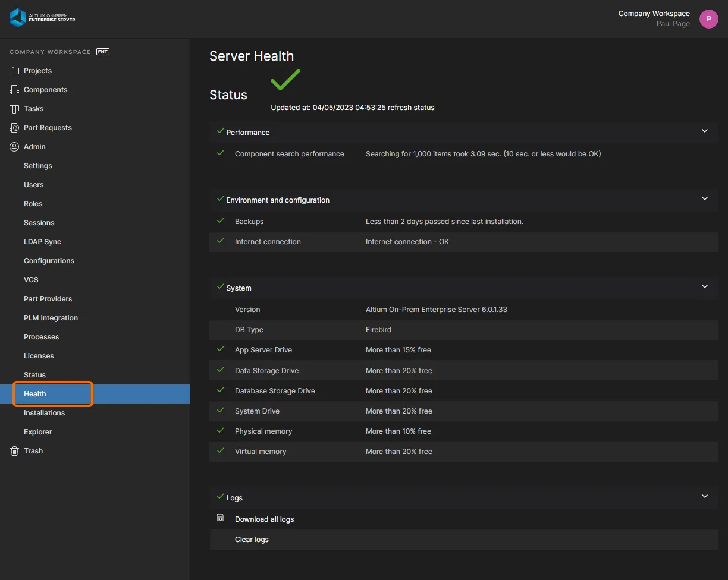This screenshot has width=728, height=580.
Task: Click the Firebird DB Type value
Action: tap(378, 330)
